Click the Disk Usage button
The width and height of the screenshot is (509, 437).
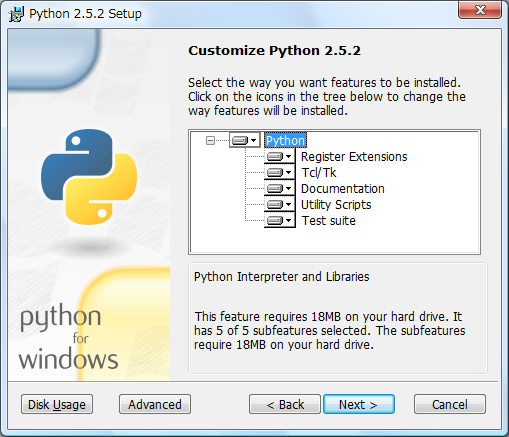tap(57, 404)
